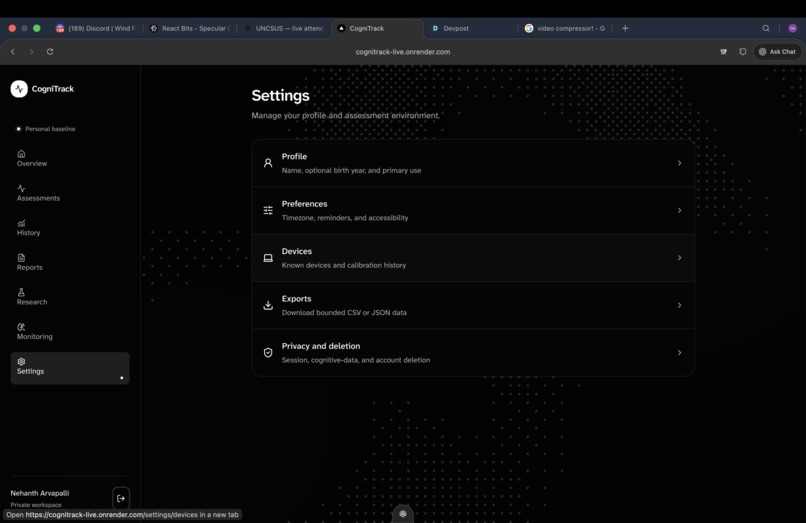The height and width of the screenshot is (523, 806).
Task: Click the Devices title text
Action: (x=297, y=251)
